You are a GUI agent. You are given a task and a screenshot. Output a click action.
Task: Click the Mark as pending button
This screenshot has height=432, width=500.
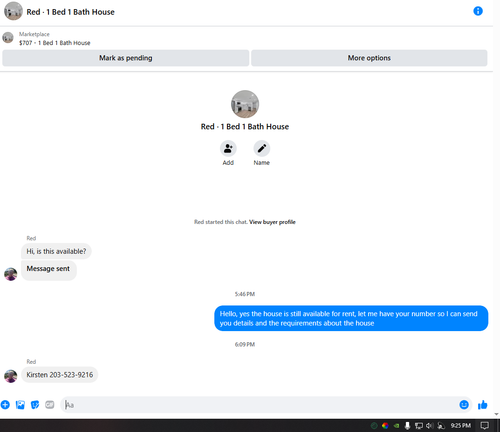point(126,58)
